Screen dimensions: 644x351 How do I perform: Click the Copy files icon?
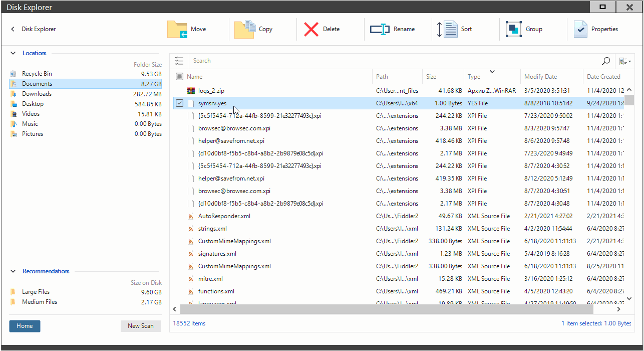pyautogui.click(x=244, y=30)
